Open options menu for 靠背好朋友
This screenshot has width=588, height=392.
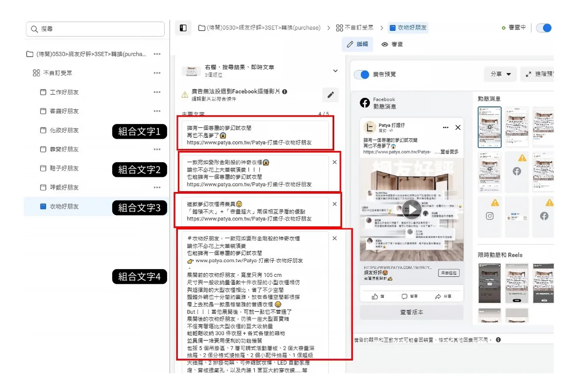point(157,149)
